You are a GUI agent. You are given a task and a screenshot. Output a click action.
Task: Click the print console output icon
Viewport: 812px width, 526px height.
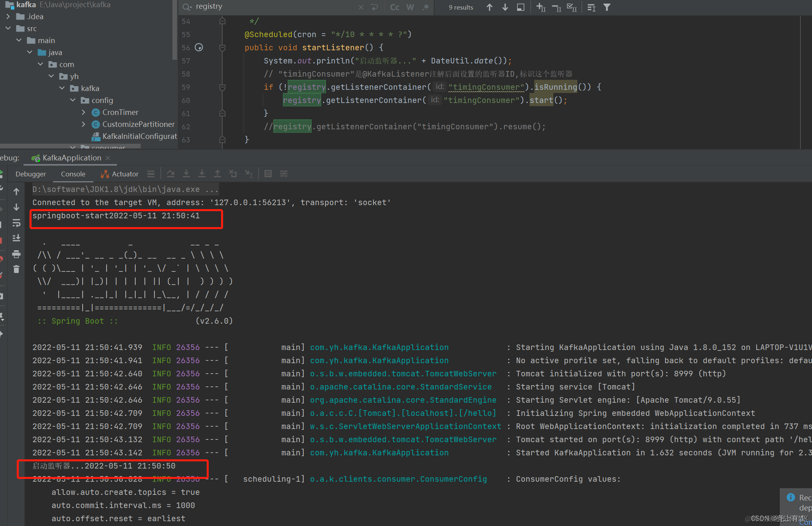(16, 254)
